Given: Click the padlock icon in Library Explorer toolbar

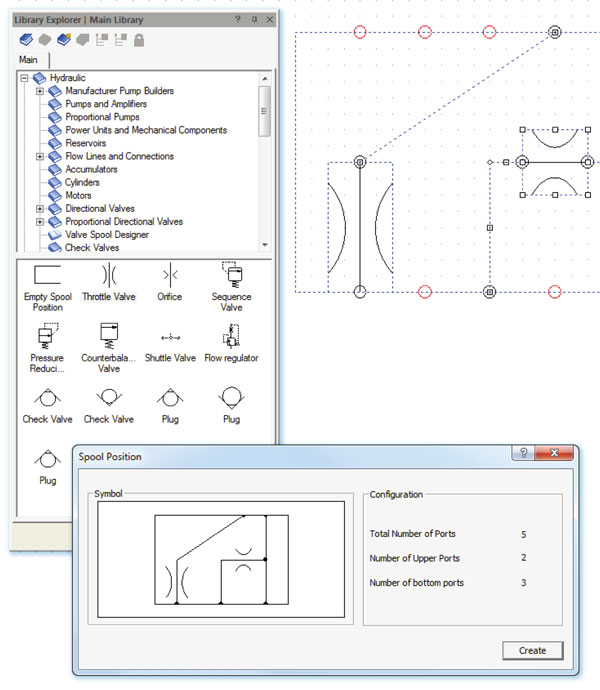Looking at the screenshot, I should click(139, 40).
